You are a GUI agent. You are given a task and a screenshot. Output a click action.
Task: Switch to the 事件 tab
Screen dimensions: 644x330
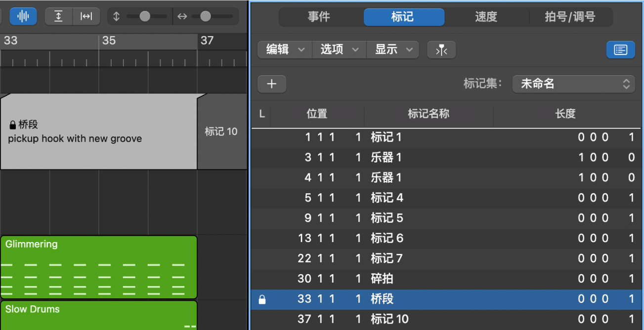point(319,17)
